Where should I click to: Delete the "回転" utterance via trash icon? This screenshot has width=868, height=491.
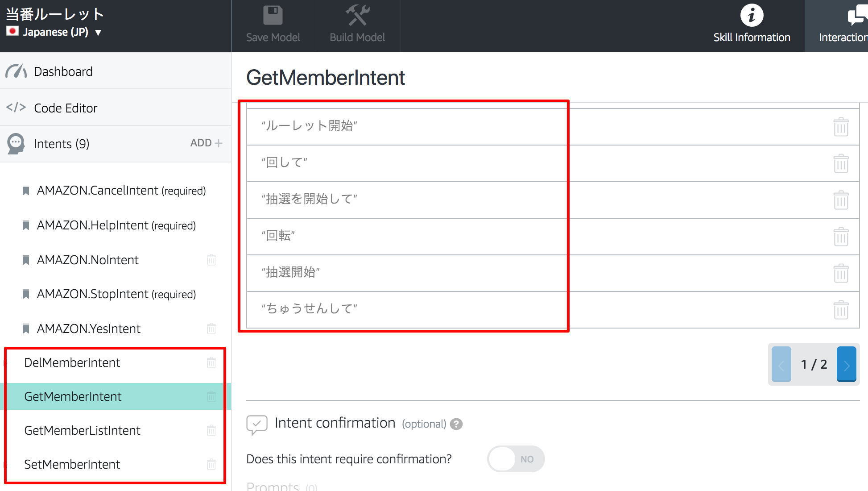(841, 237)
